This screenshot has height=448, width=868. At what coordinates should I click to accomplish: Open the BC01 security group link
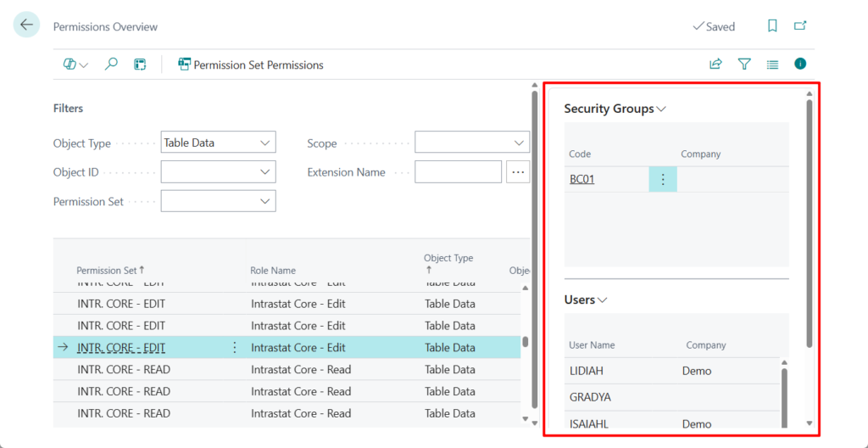[x=581, y=179]
